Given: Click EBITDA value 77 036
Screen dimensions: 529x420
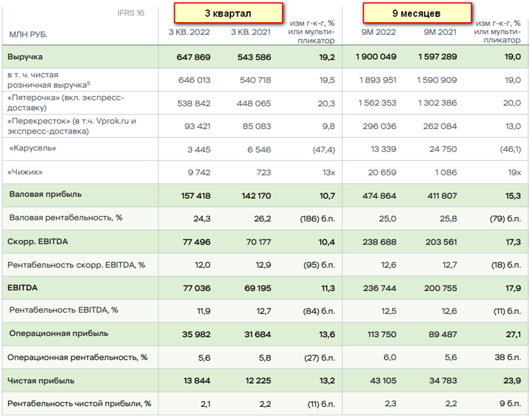Looking at the screenshot, I should pos(197,289).
